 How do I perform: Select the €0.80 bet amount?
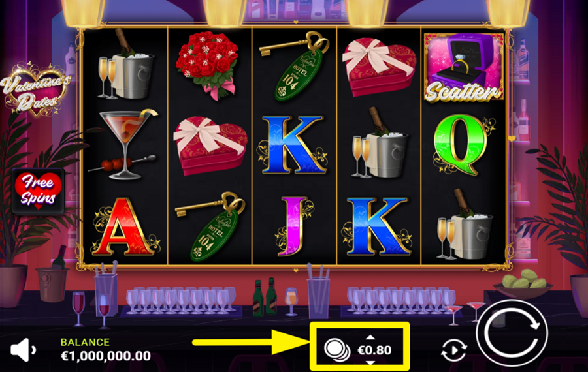[x=374, y=350]
